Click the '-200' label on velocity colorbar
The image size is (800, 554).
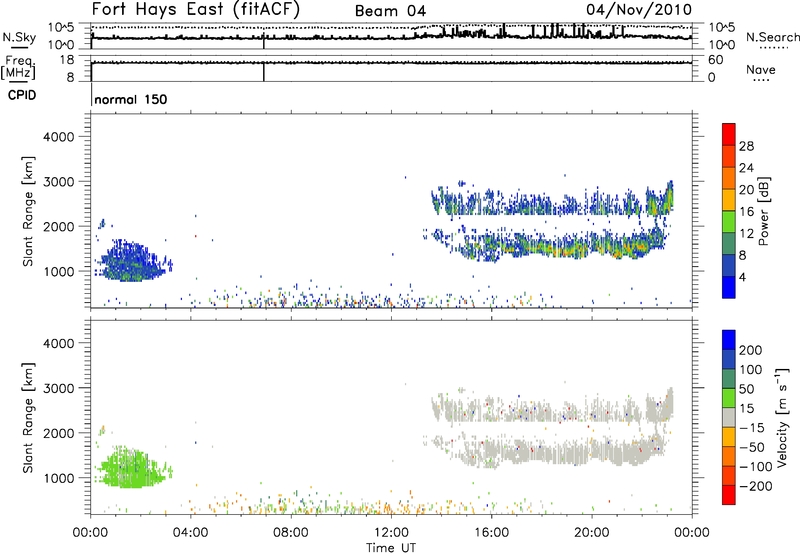pos(756,486)
